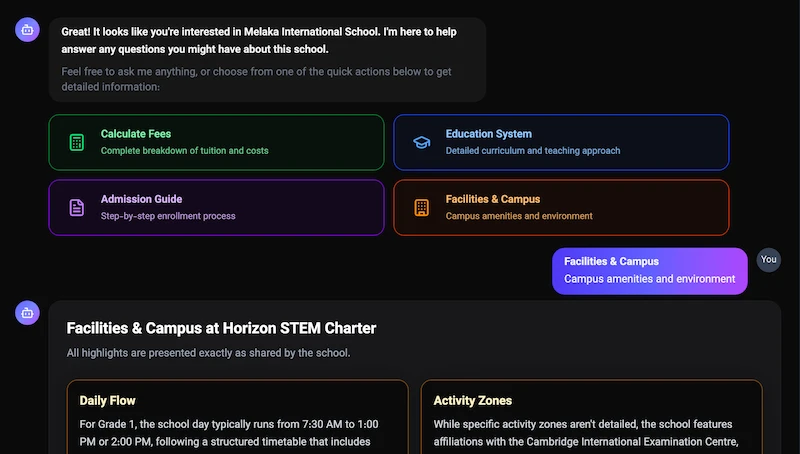The width and height of the screenshot is (800, 454).
Task: Click the calculator icon in Calculate Fees
Action: [x=76, y=142]
